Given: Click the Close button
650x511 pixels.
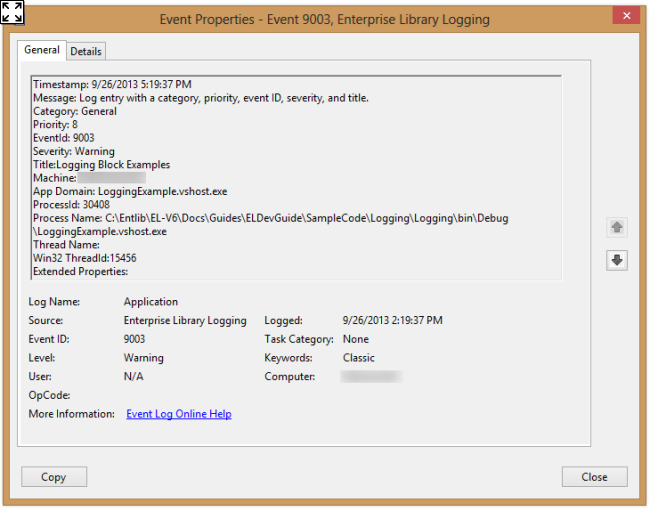Looking at the screenshot, I should [594, 477].
